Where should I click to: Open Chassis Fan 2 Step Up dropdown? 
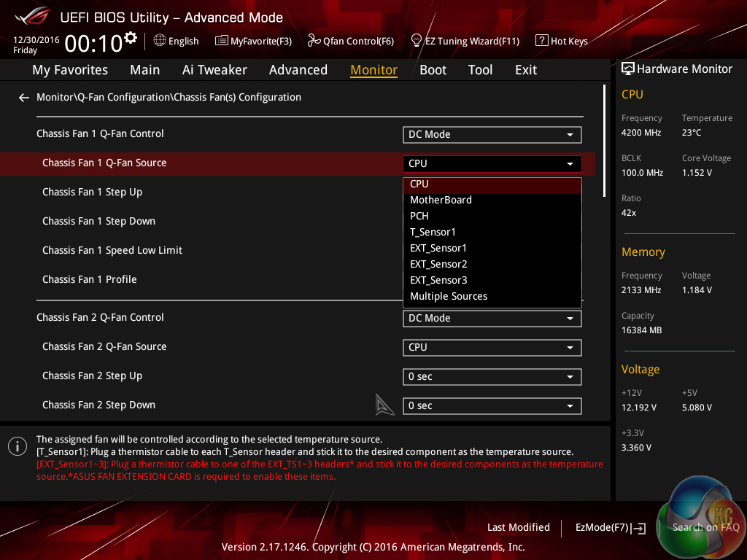tap(492, 377)
